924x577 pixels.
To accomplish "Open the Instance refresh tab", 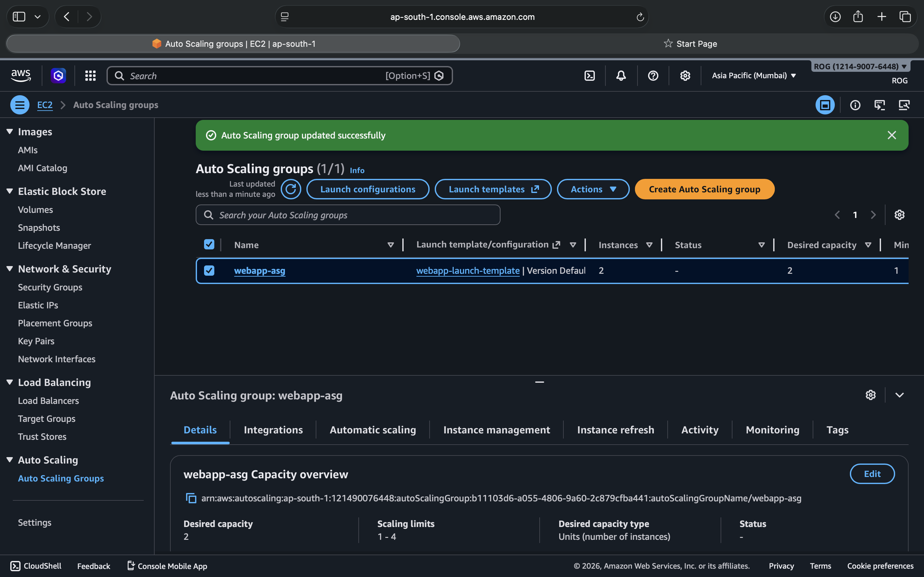I will [x=615, y=430].
